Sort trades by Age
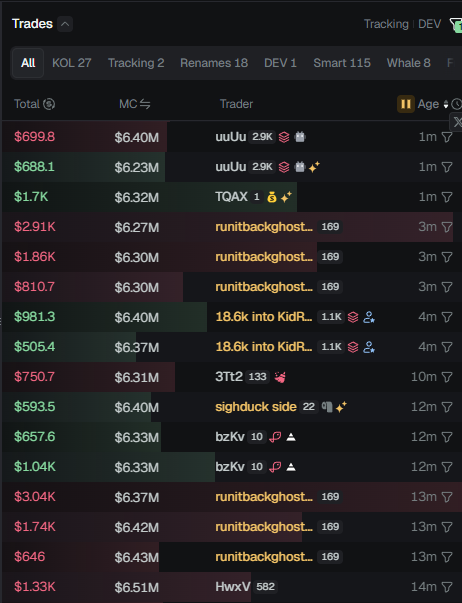462x603 pixels. pos(432,104)
